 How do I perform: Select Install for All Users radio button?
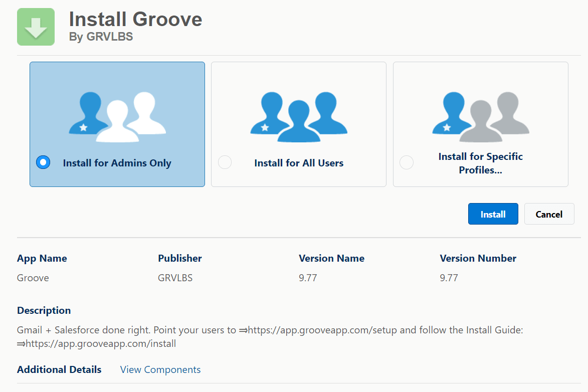point(225,162)
